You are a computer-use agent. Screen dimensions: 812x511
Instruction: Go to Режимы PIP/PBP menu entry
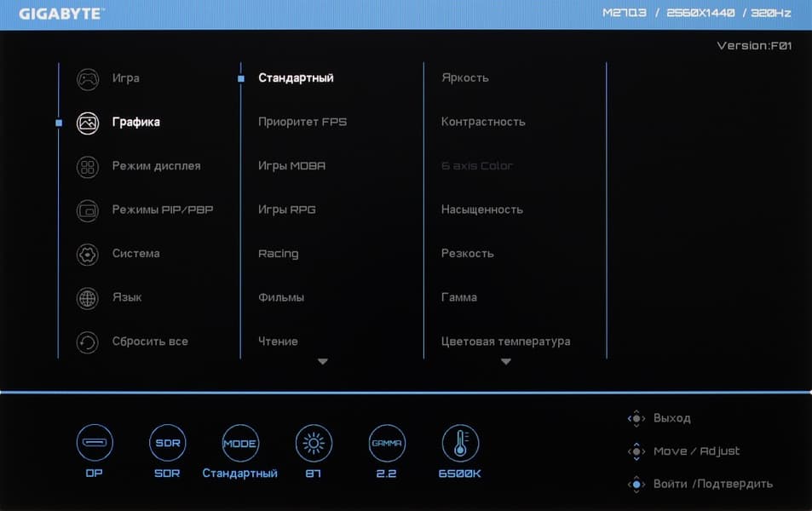(x=163, y=210)
